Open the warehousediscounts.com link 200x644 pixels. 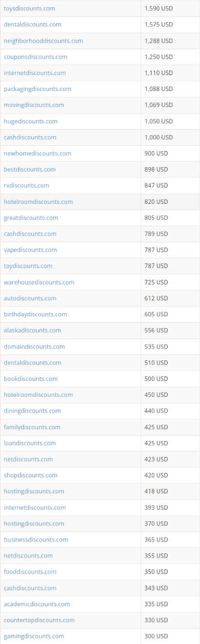point(39,282)
